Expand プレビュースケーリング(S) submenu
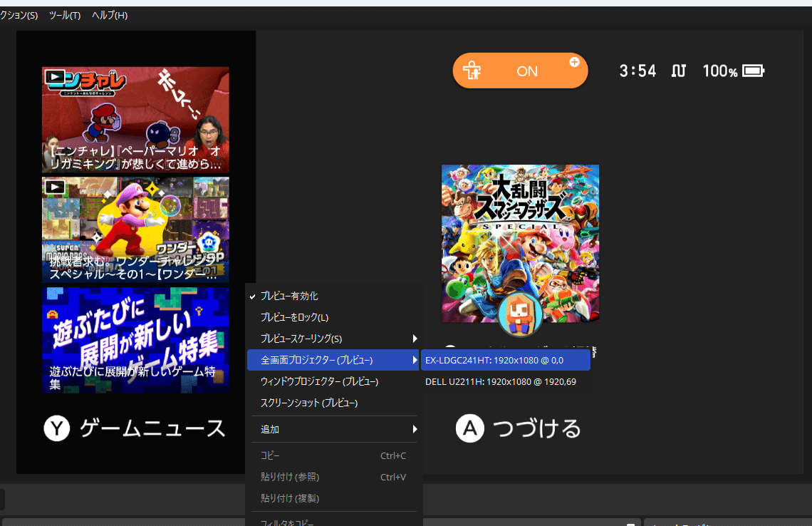The image size is (812, 526). tap(333, 339)
